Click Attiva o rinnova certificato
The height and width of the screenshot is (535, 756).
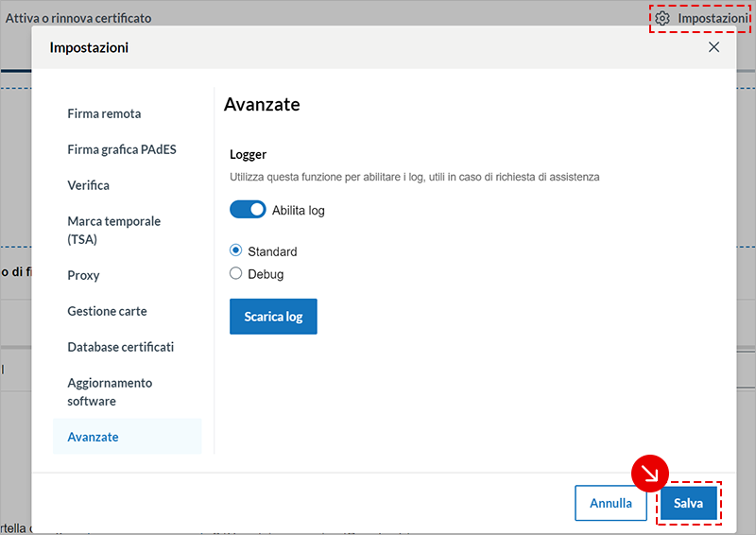pos(78,18)
